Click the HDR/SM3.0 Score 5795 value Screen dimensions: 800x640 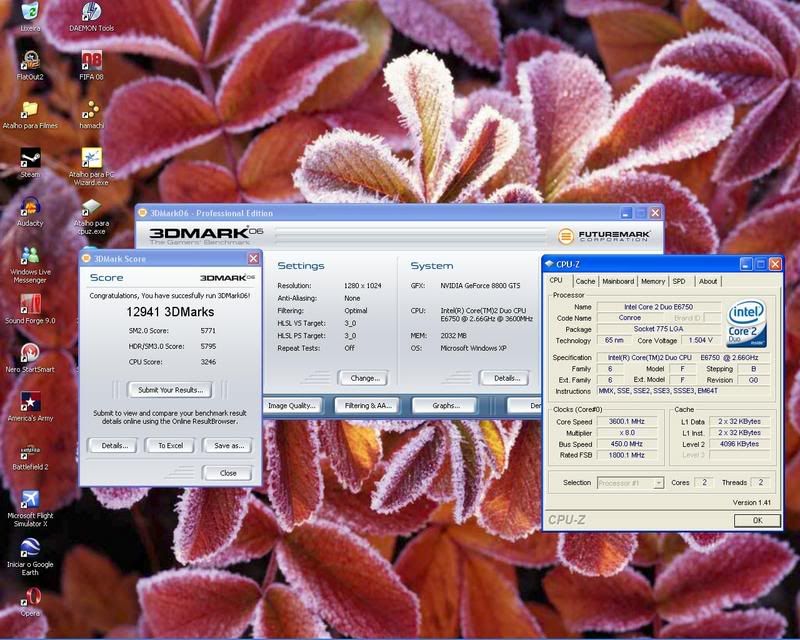[208, 347]
